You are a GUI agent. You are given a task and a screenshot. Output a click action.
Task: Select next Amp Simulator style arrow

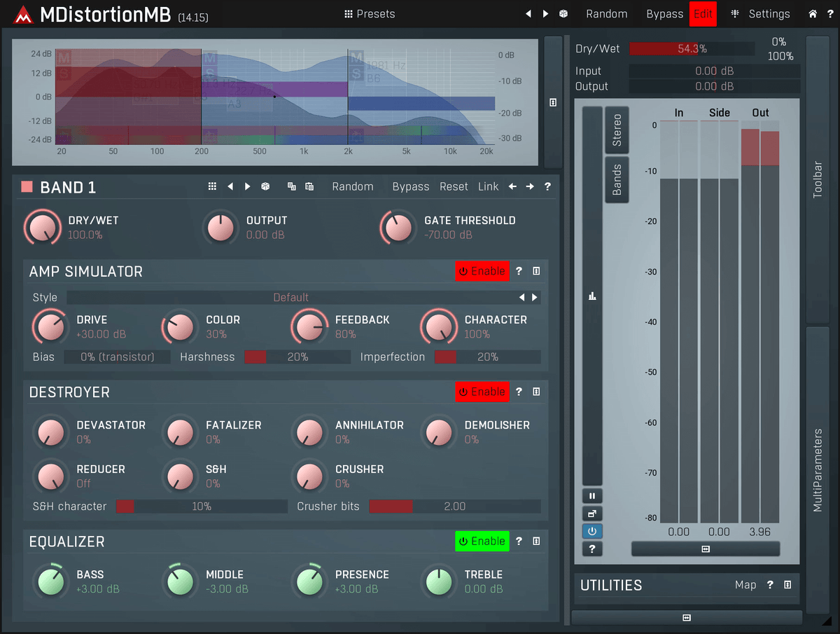[535, 298]
